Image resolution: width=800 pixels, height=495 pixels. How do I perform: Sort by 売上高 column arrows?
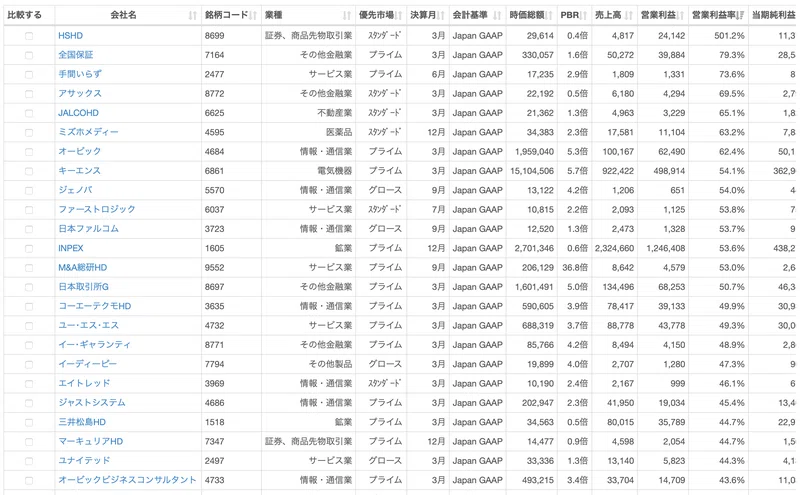(629, 15)
